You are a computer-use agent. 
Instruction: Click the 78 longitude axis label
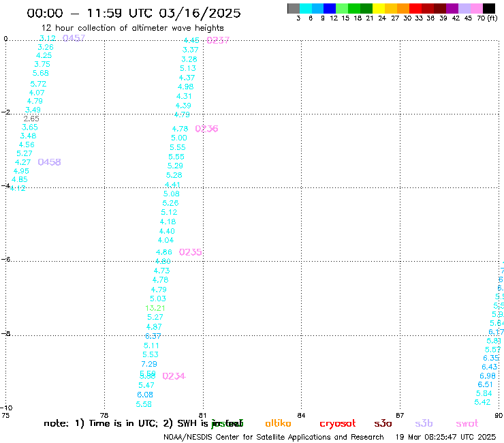click(x=104, y=415)
